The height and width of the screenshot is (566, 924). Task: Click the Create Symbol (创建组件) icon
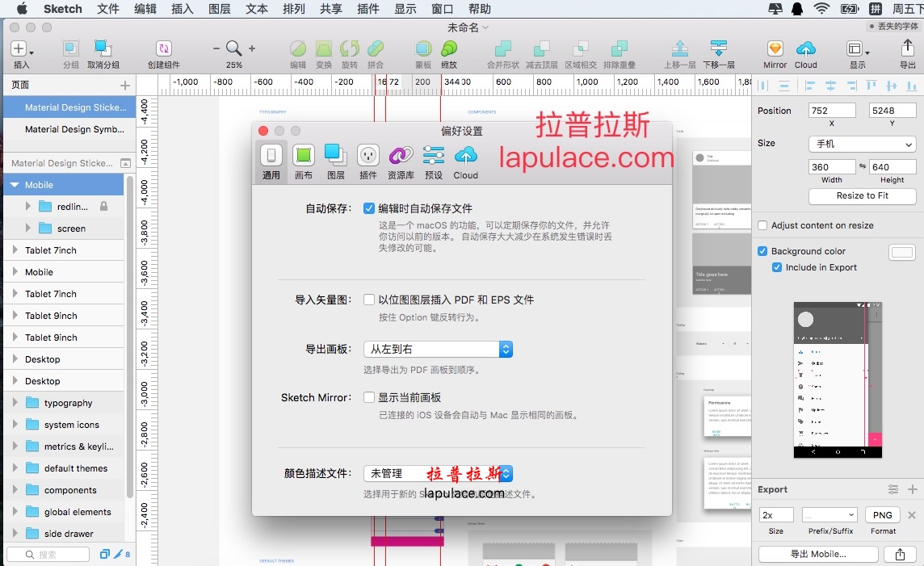164,48
